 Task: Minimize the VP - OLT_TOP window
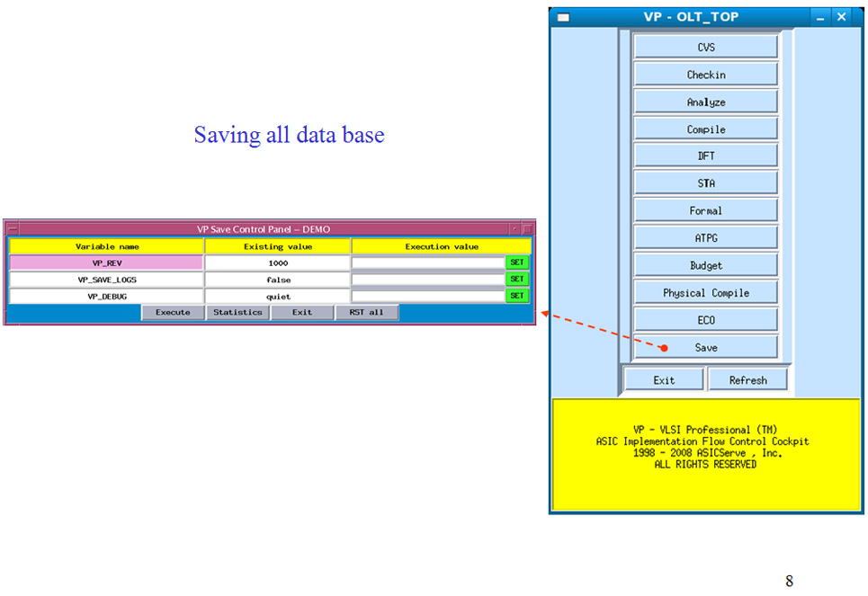820,16
